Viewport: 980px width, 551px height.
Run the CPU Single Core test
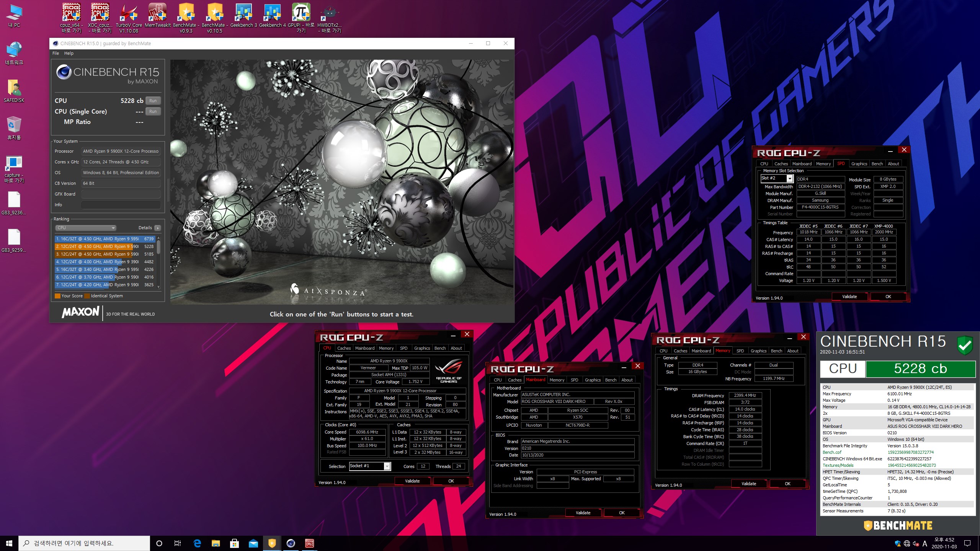pos(153,111)
